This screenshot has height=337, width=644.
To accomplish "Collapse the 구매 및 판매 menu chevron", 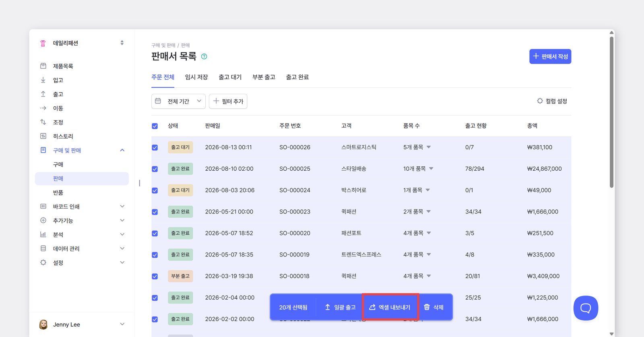I will [x=122, y=150].
